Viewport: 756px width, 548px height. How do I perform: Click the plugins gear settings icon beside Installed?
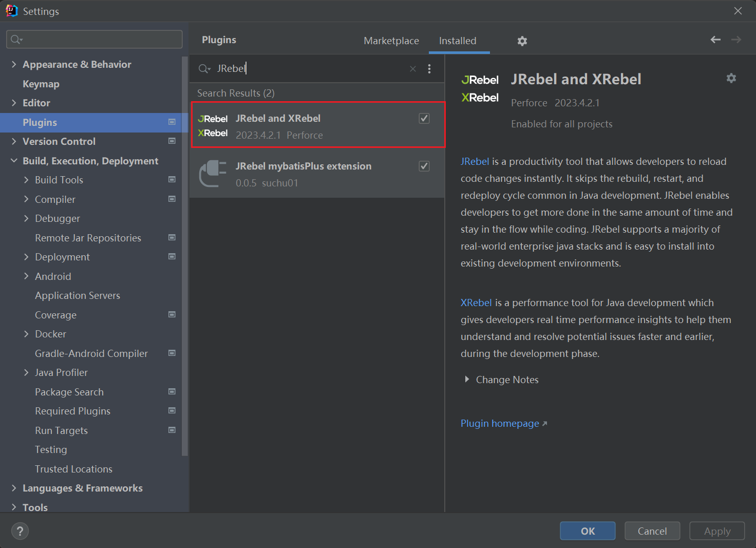522,41
